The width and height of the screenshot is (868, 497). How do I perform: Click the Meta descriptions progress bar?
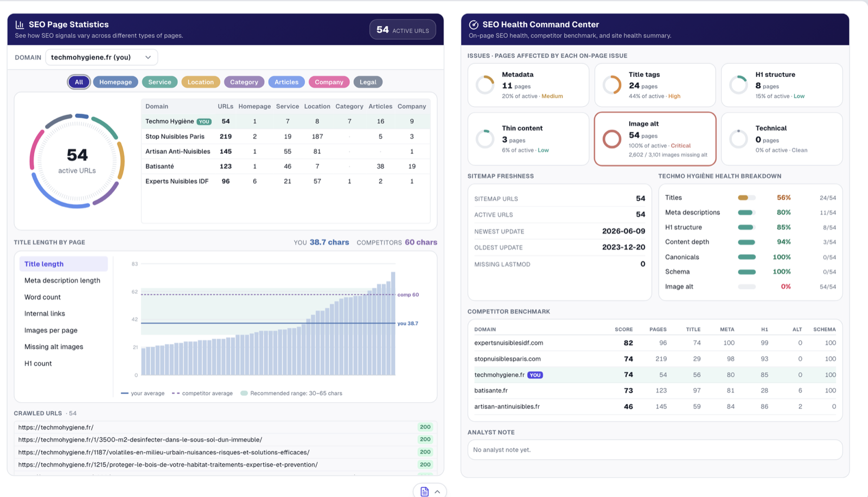coord(746,212)
